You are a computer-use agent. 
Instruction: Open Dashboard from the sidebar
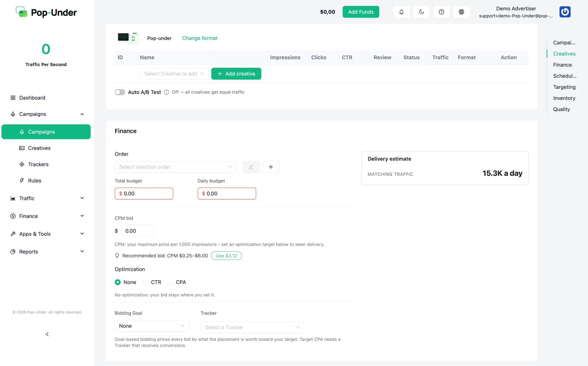[x=46, y=98]
